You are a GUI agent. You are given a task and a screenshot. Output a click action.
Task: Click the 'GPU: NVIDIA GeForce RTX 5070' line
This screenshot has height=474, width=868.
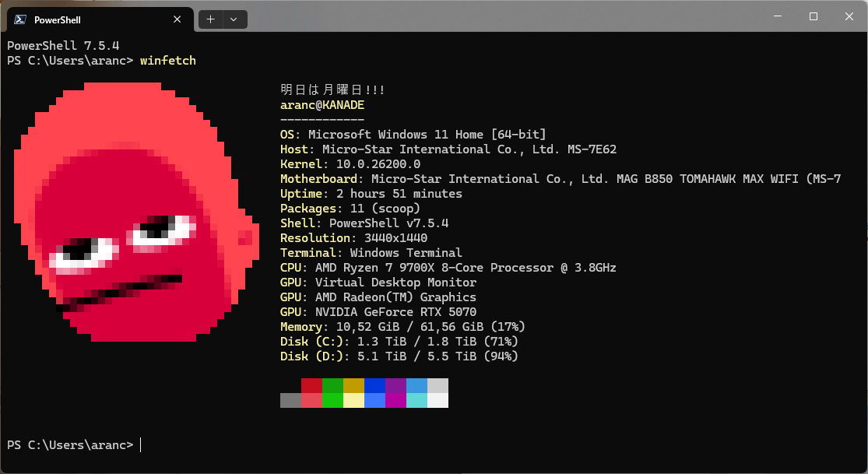(378, 312)
